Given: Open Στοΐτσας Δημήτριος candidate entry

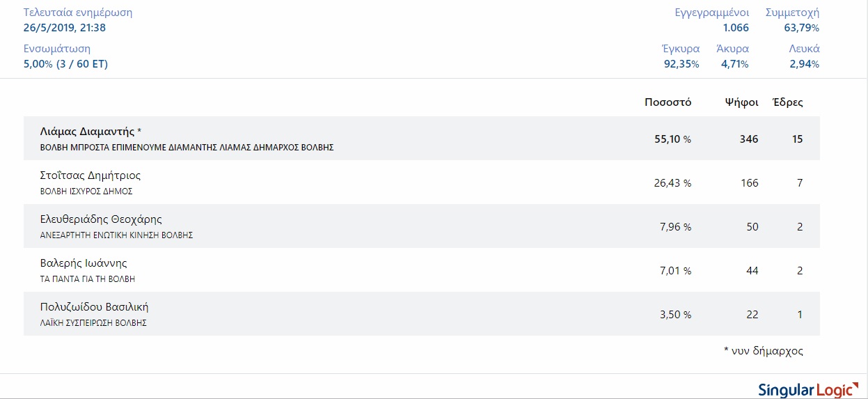Looking at the screenshot, I should point(422,182).
